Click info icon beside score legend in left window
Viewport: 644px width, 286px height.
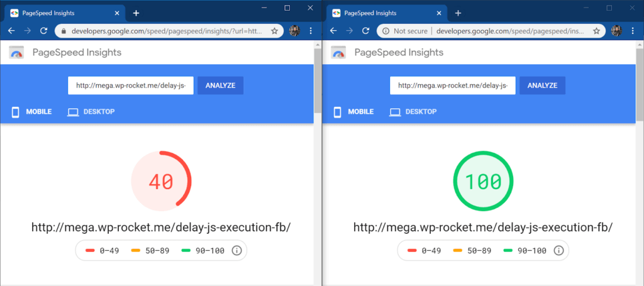coord(236,251)
